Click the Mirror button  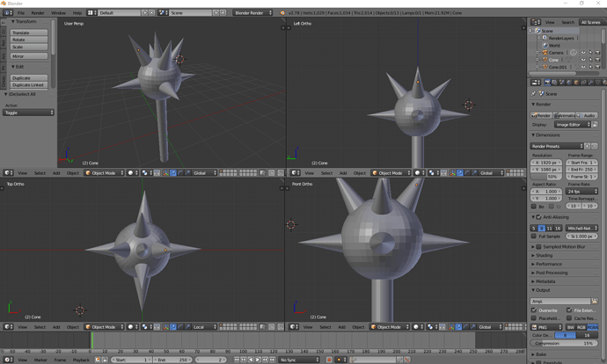[29, 56]
